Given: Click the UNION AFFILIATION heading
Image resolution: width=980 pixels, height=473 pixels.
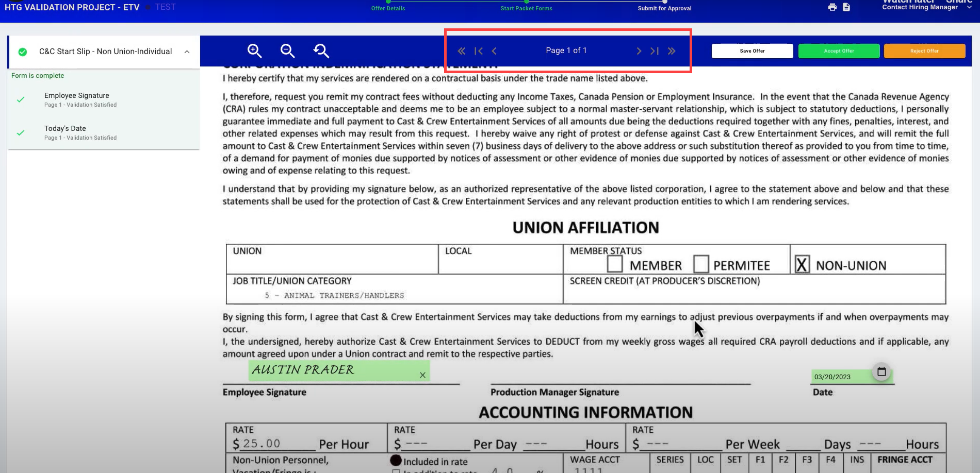Looking at the screenshot, I should [585, 227].
